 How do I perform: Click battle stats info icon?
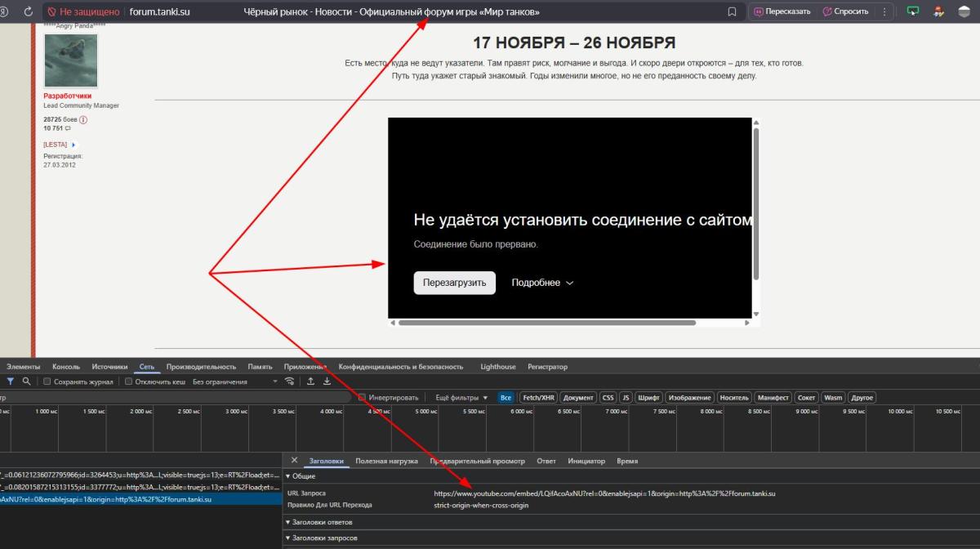coord(83,119)
